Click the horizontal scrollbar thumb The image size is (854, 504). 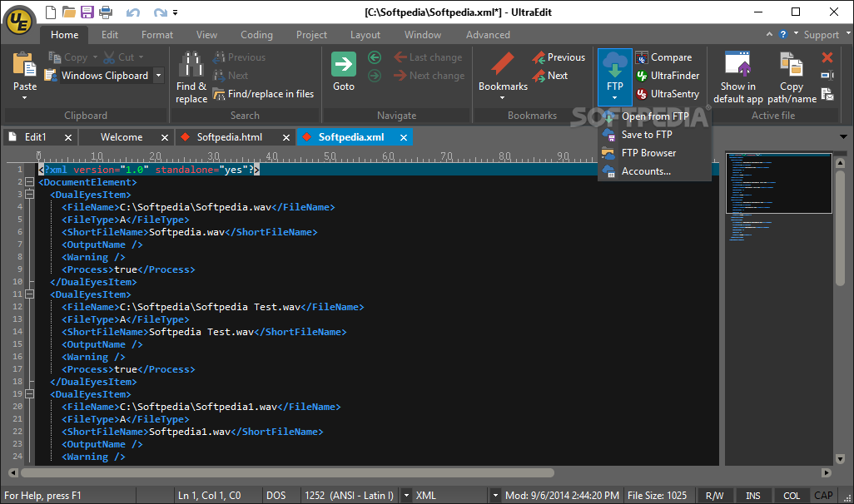(287, 473)
